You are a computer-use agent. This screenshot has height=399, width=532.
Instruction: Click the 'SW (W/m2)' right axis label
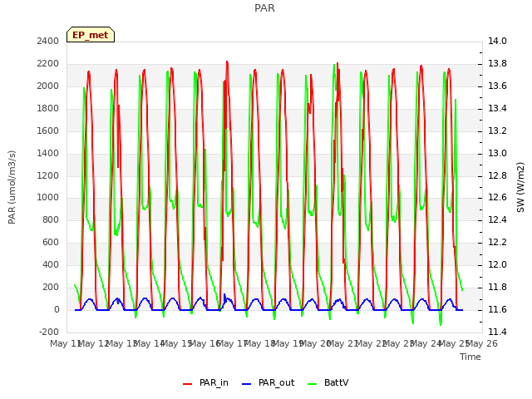pos(520,187)
